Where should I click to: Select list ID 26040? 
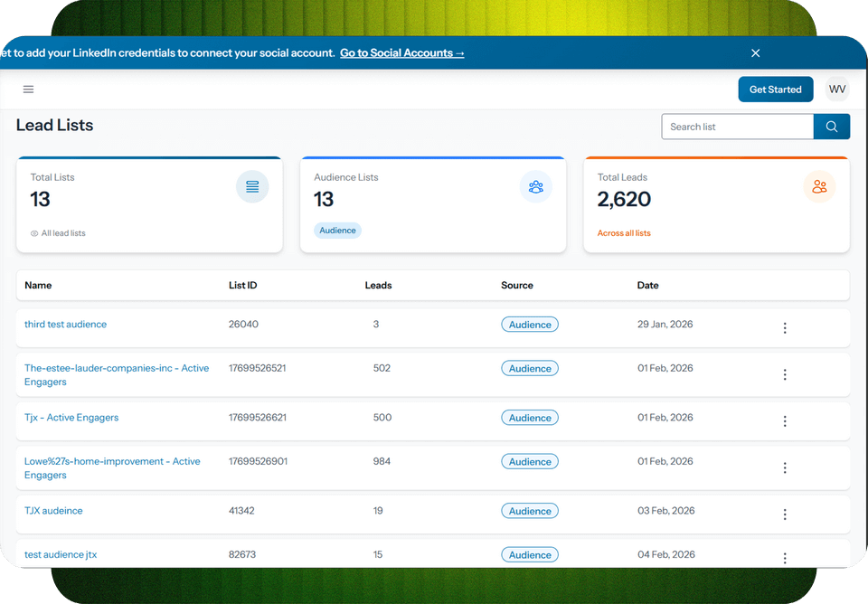(243, 324)
